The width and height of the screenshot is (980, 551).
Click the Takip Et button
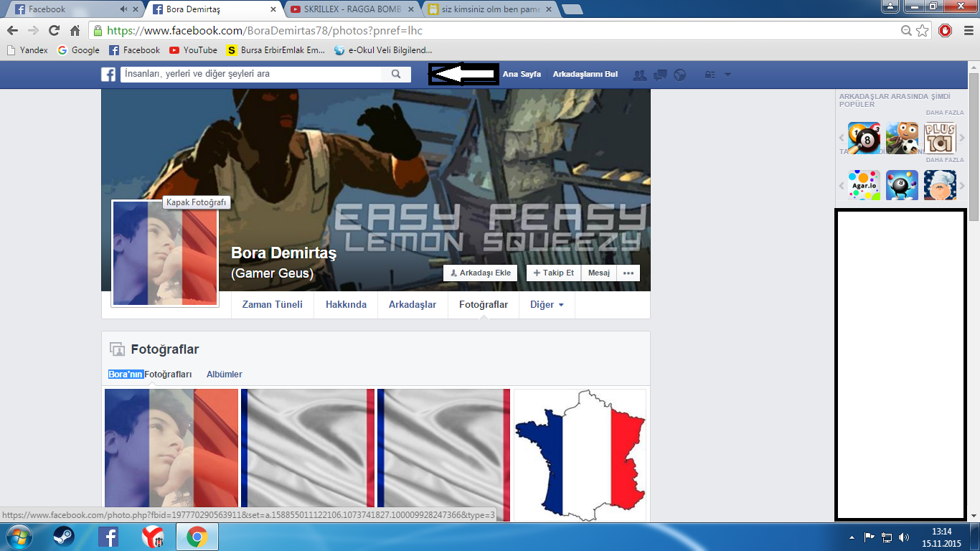(553, 273)
